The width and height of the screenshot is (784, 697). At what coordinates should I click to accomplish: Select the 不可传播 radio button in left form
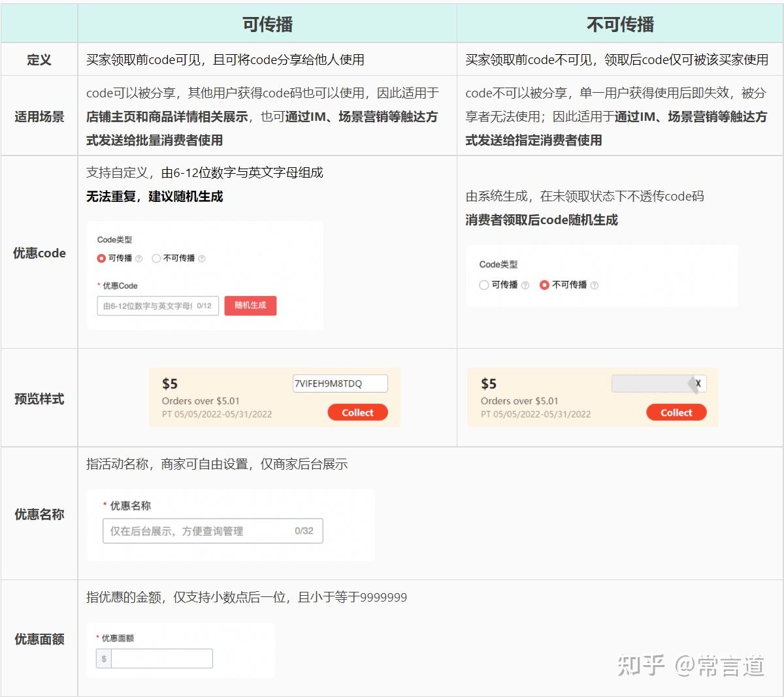157,258
